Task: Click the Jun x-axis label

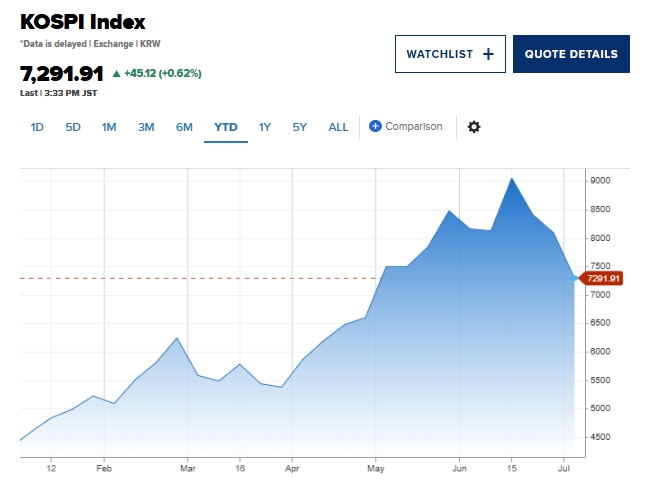Action: click(x=459, y=469)
